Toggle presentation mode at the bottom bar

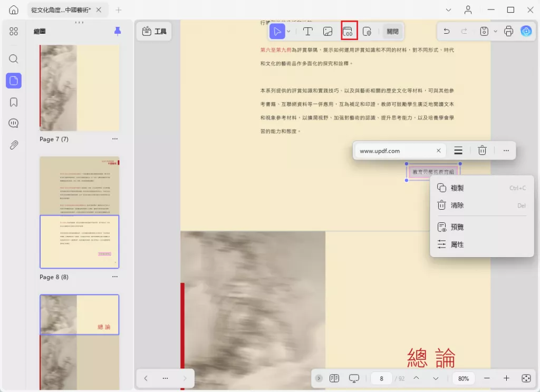354,378
